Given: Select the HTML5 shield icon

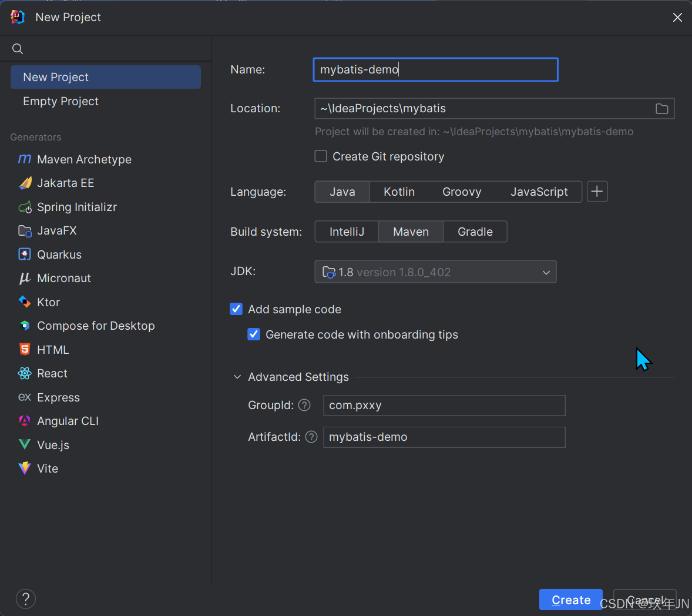Looking at the screenshot, I should (25, 349).
